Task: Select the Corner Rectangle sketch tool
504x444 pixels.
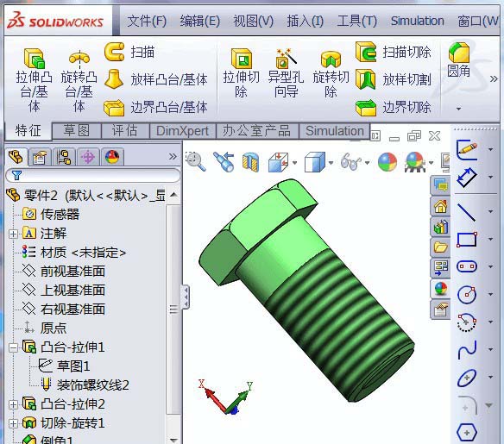Action: (467, 240)
